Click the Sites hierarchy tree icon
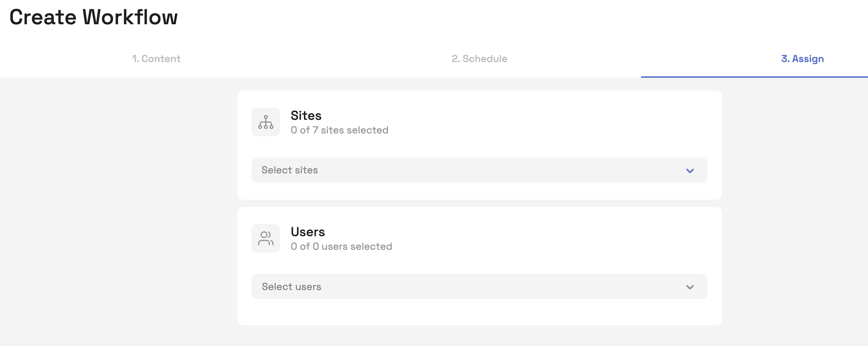868x346 pixels. (266, 122)
